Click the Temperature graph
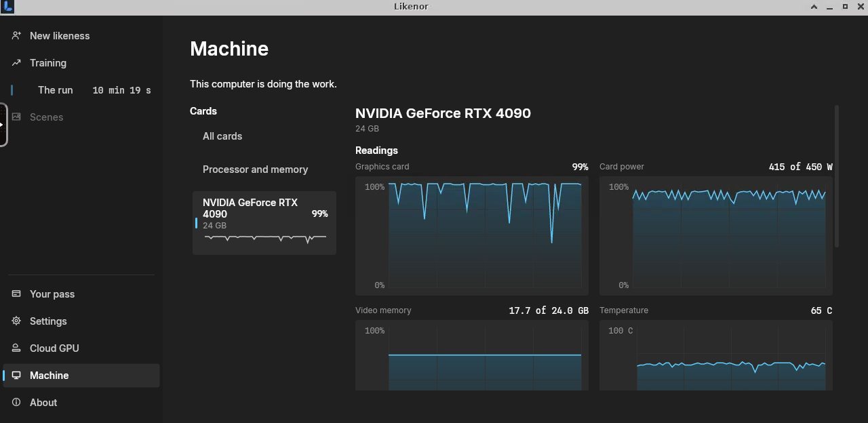 point(716,355)
